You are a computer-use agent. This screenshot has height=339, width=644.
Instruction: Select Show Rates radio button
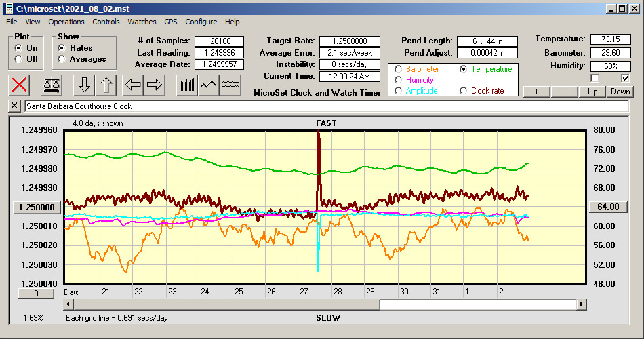pyautogui.click(x=62, y=48)
